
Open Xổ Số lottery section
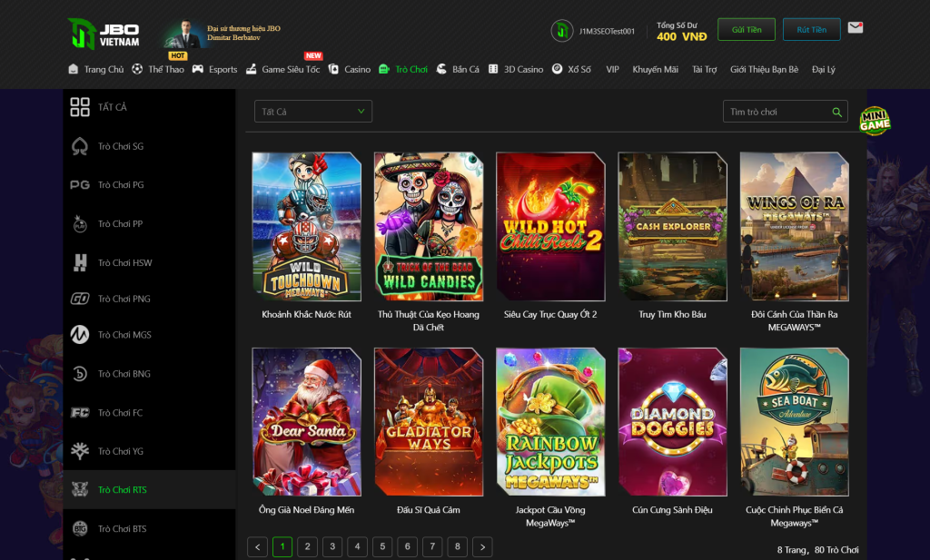point(571,69)
